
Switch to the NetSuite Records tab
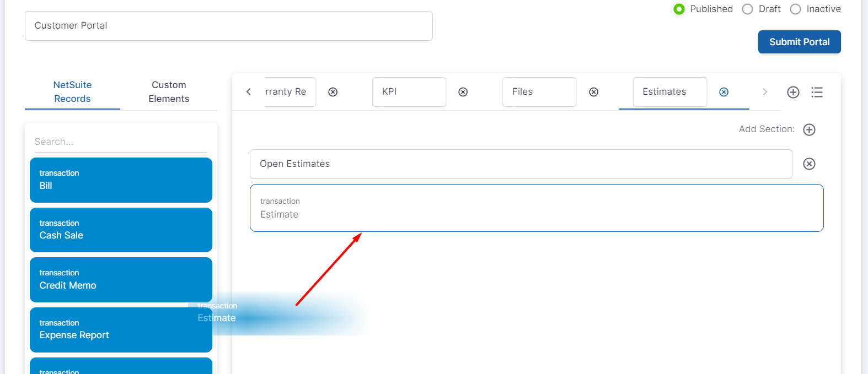[x=72, y=92]
